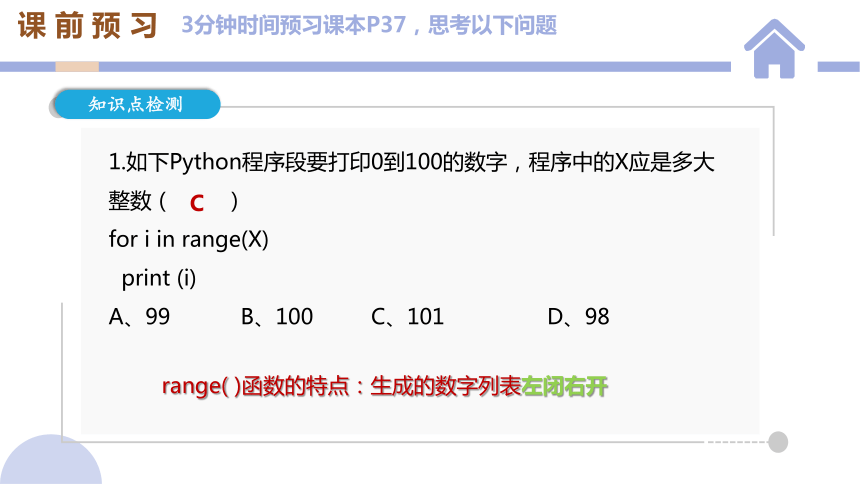Click the peach segment on header bar

(77, 67)
